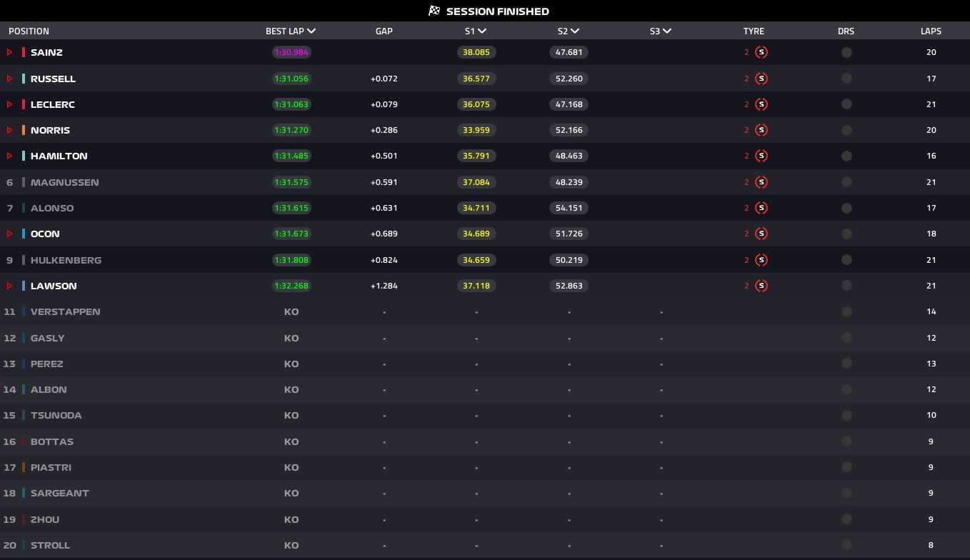The image size is (970, 560).
Task: Click the soft tyre icon in Alonso row
Action: [761, 208]
